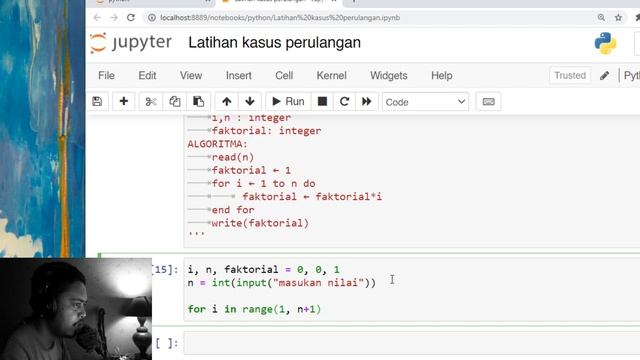
Task: Bookmark this page with star icon
Action: point(618,18)
